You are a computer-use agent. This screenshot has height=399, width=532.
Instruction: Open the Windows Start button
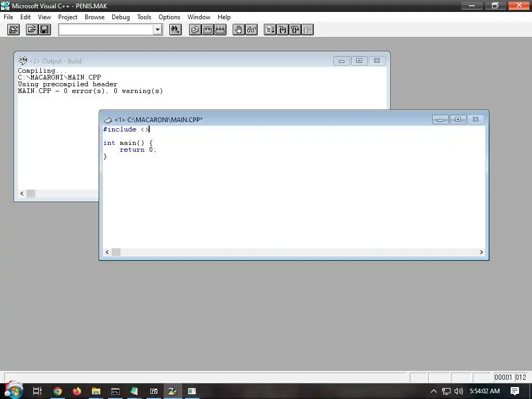14,390
